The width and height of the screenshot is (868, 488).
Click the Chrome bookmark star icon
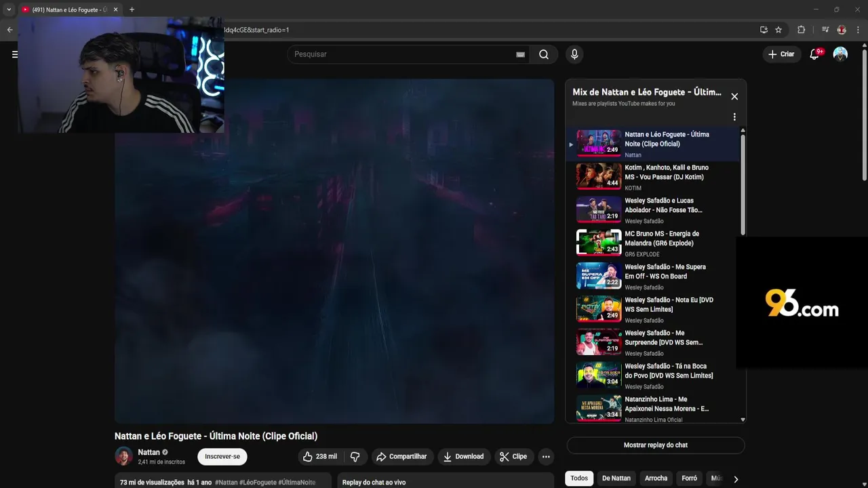(778, 30)
